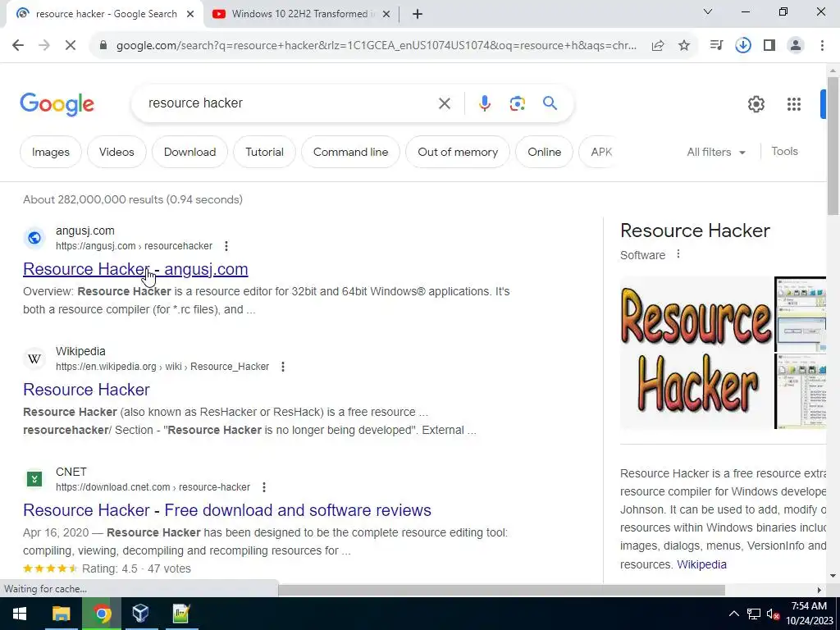Open the network status tray icon
This screenshot has width=840, height=630.
pos(754,614)
